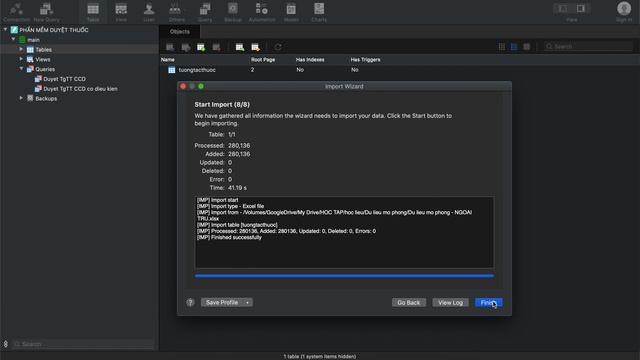Select the Query toolbar icon
640x360 pixels.
pyautogui.click(x=204, y=11)
